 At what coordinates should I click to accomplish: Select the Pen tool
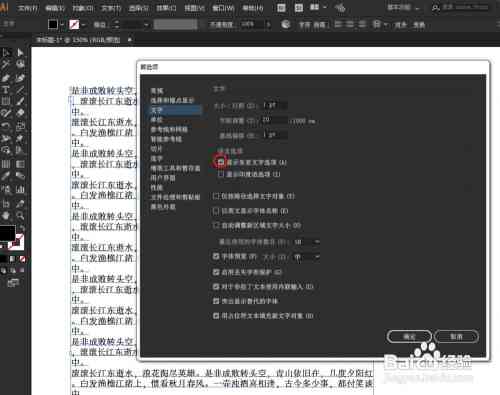coord(6,78)
